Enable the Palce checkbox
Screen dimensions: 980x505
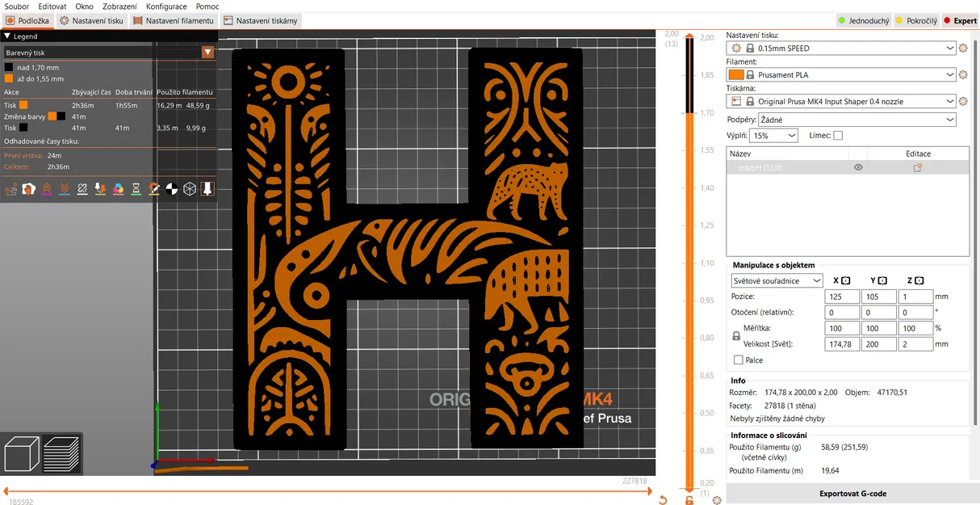point(738,360)
